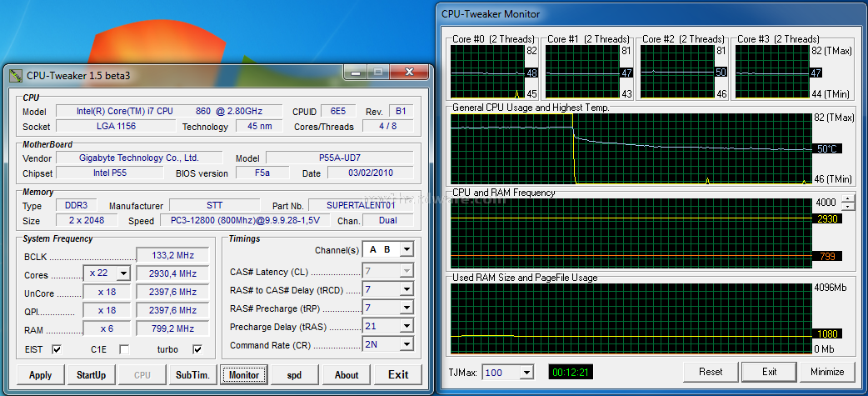
Task: Click the BIOS date 03/02/2010 field
Action: [x=371, y=173]
